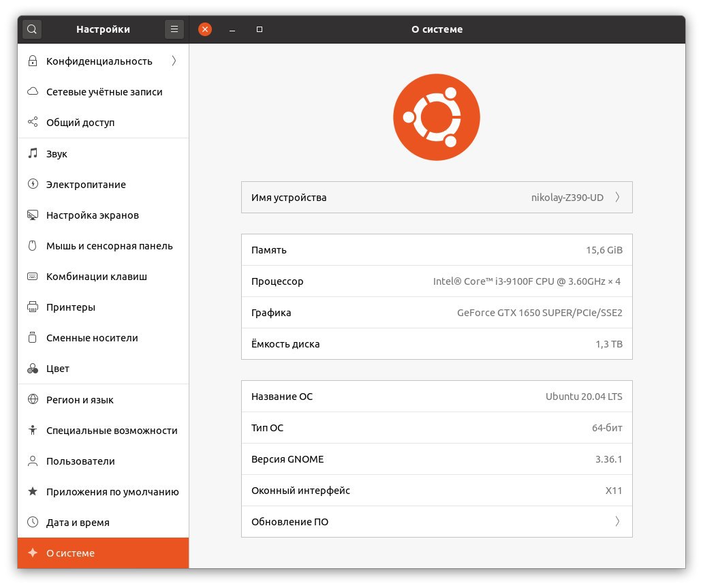Viewport: 703px width, 588px height.
Task: Minimize the О системе window
Action: [232, 29]
